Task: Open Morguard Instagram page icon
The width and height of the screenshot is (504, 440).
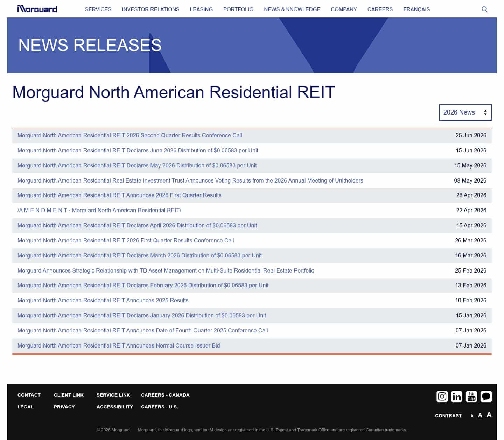Action: [x=442, y=396]
